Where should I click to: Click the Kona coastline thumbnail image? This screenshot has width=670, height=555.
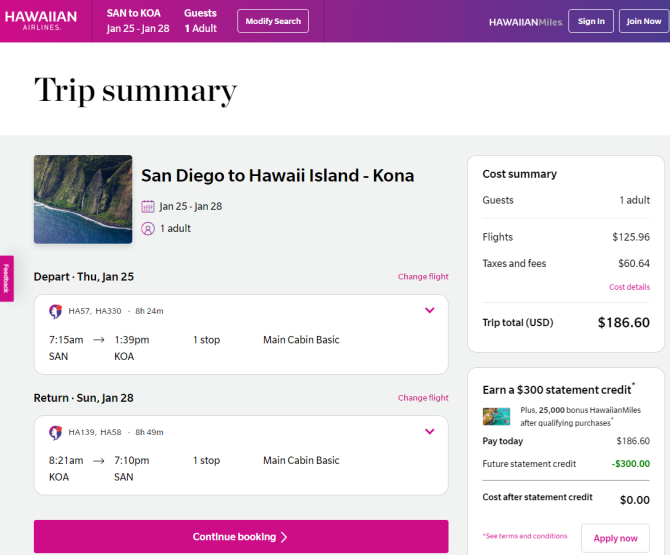click(83, 199)
